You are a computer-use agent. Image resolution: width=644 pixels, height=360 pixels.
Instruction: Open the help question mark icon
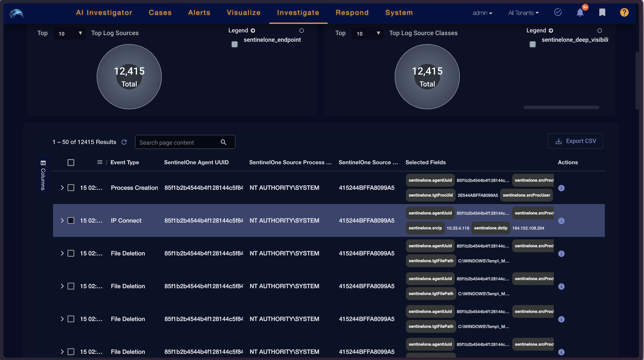coord(624,12)
